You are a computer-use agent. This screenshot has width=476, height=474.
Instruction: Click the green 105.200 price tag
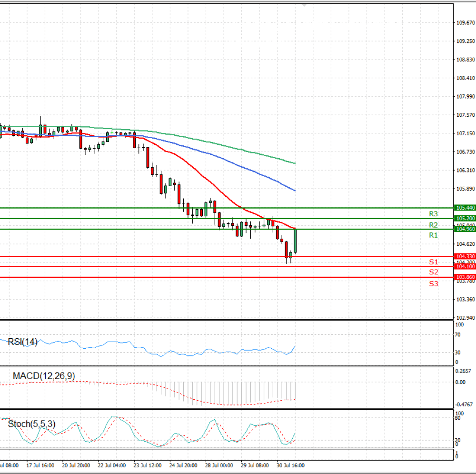click(x=465, y=218)
